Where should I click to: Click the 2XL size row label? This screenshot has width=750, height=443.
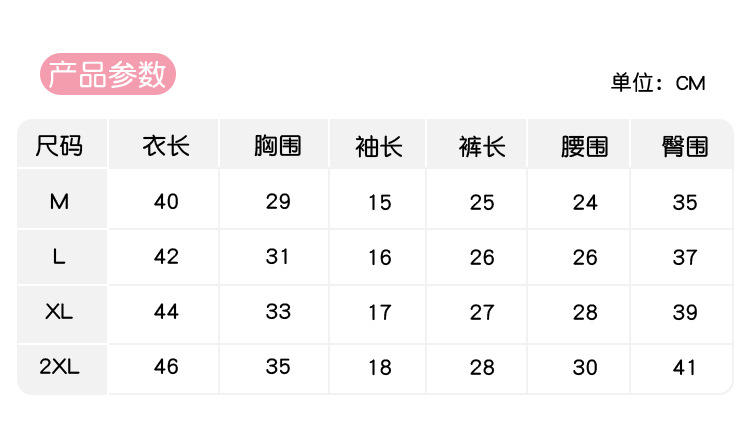(59, 367)
